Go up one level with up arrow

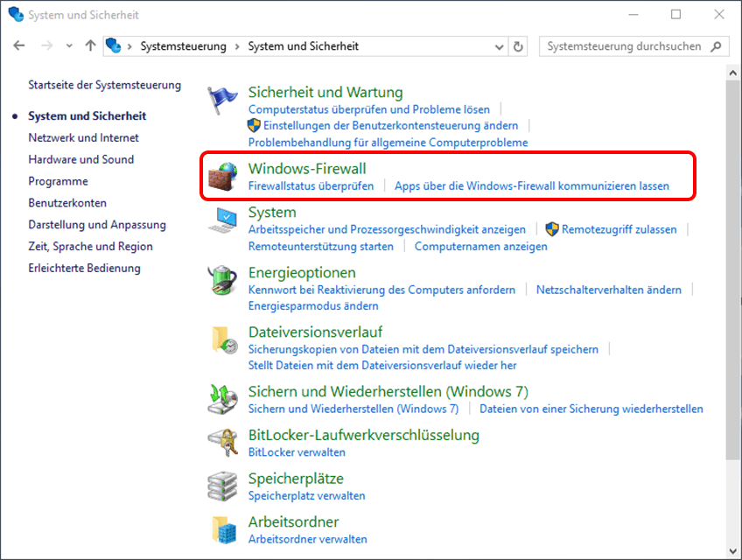(90, 45)
